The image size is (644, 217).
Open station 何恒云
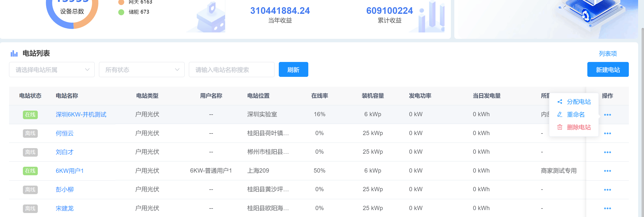[x=65, y=133]
